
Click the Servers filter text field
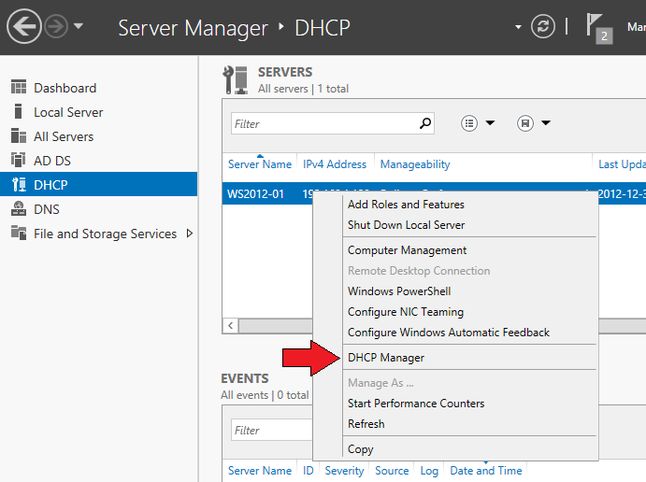coord(325,123)
